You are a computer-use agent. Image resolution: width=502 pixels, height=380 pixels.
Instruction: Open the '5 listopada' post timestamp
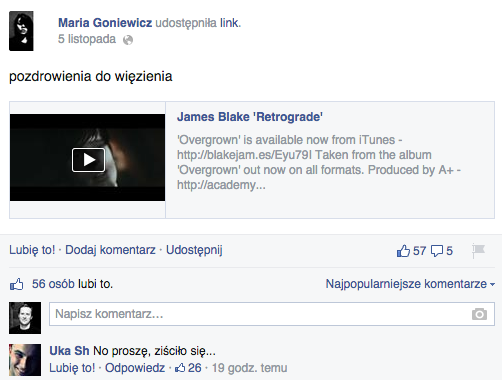pyautogui.click(x=87, y=39)
